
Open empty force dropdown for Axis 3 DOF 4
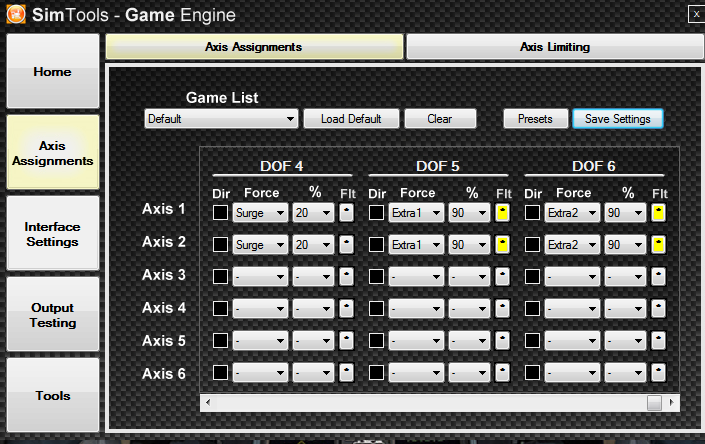coord(260,276)
